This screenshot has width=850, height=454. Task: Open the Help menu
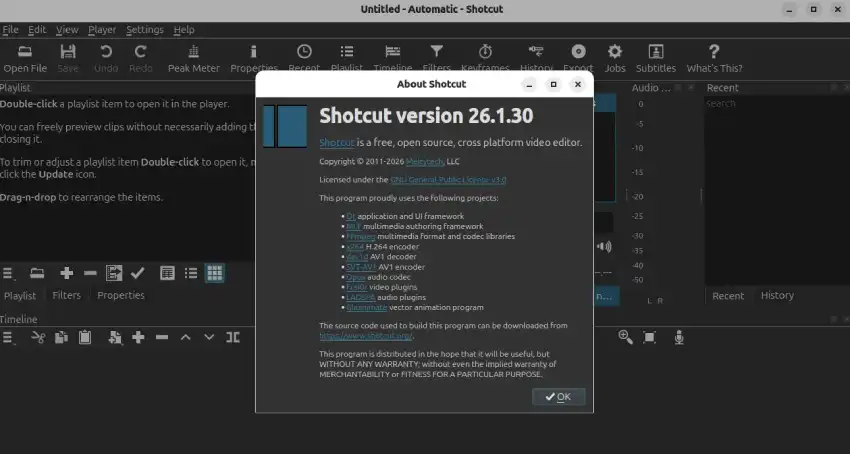(x=184, y=30)
